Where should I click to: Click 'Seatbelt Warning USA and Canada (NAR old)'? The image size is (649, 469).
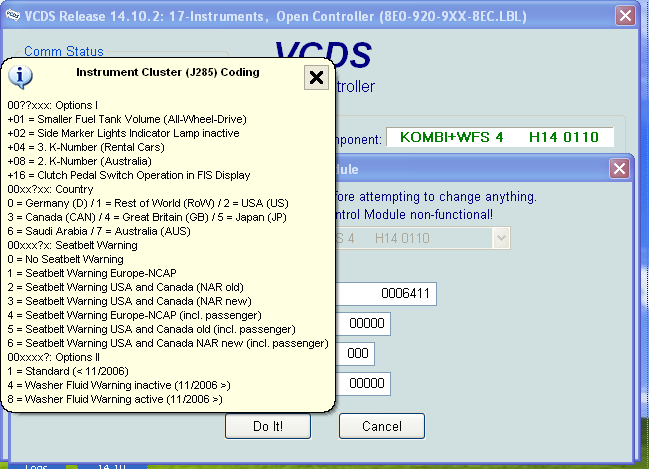pos(125,287)
